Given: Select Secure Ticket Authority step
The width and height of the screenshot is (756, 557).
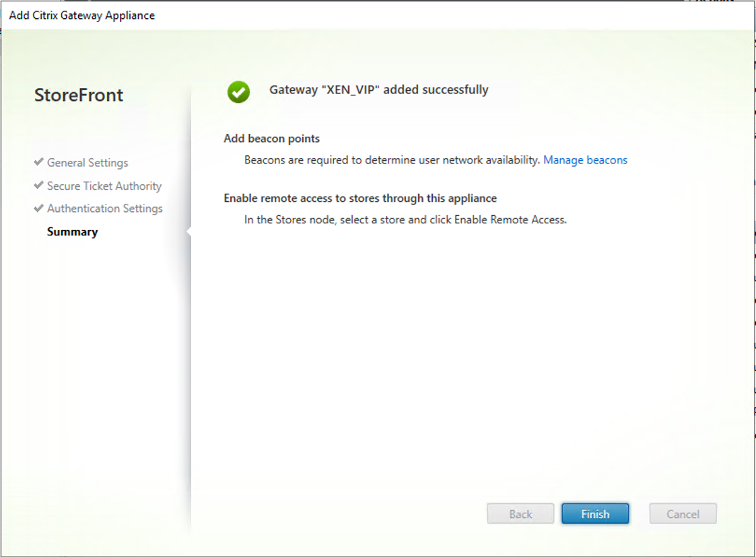Looking at the screenshot, I should pos(104,186).
